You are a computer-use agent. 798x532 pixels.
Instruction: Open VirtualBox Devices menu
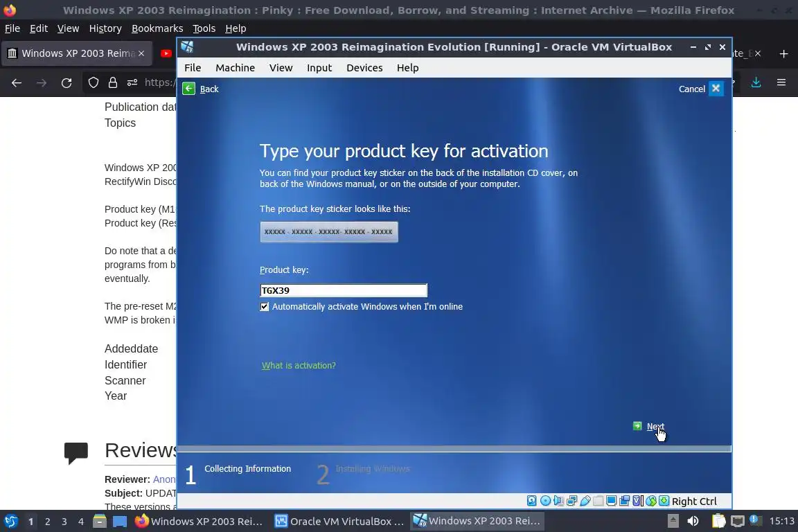(x=364, y=68)
